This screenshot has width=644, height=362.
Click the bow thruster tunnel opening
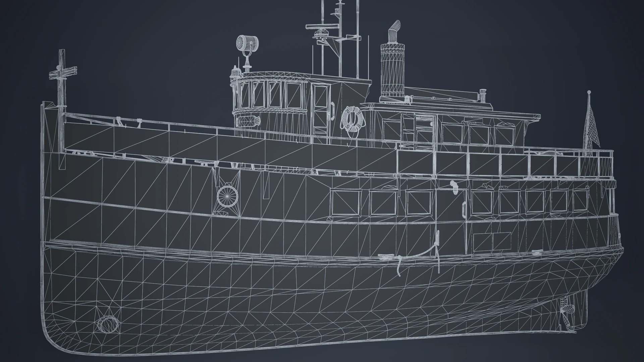[x=108, y=324]
